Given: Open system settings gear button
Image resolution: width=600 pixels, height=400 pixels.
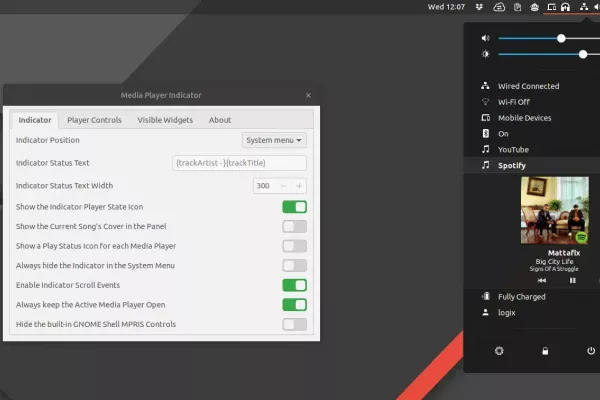Looking at the screenshot, I should [499, 351].
